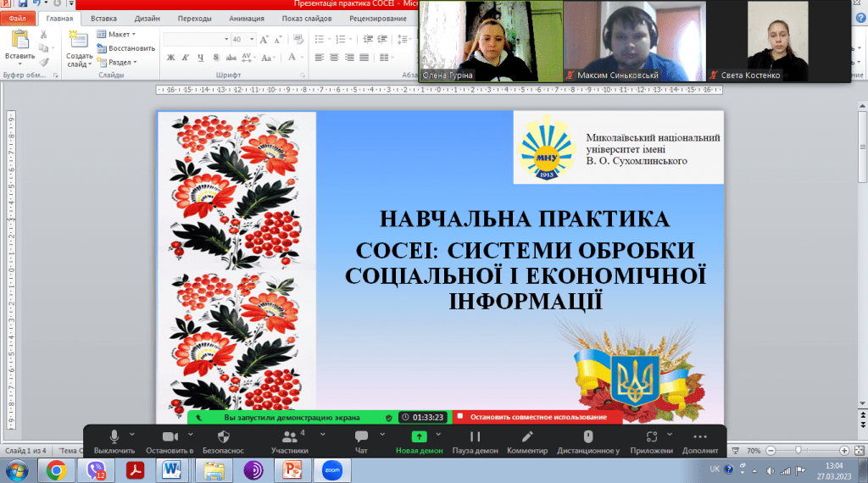This screenshot has width=868, height=483.
Task: Start a new share with green arrow
Action: [419, 437]
